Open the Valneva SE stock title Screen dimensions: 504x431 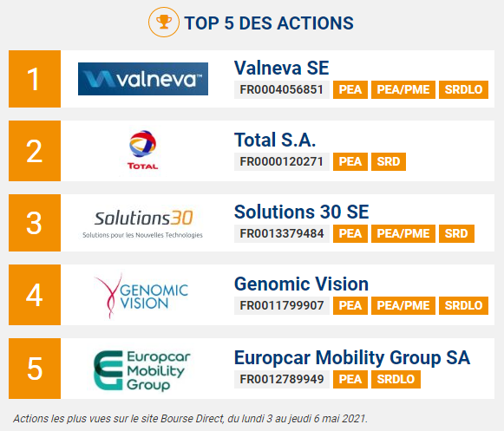tap(282, 68)
